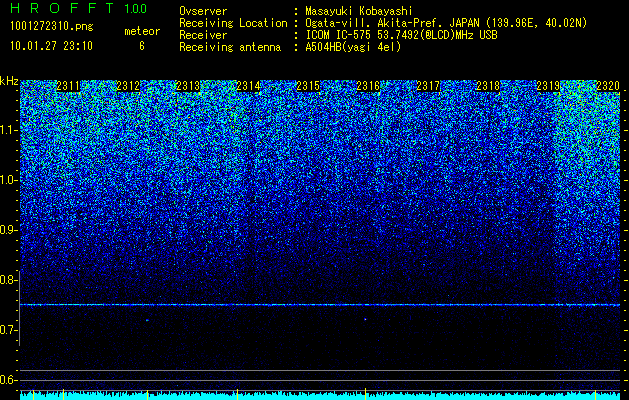Click the kHz axis unit label
629x400 pixels.
tap(9, 81)
